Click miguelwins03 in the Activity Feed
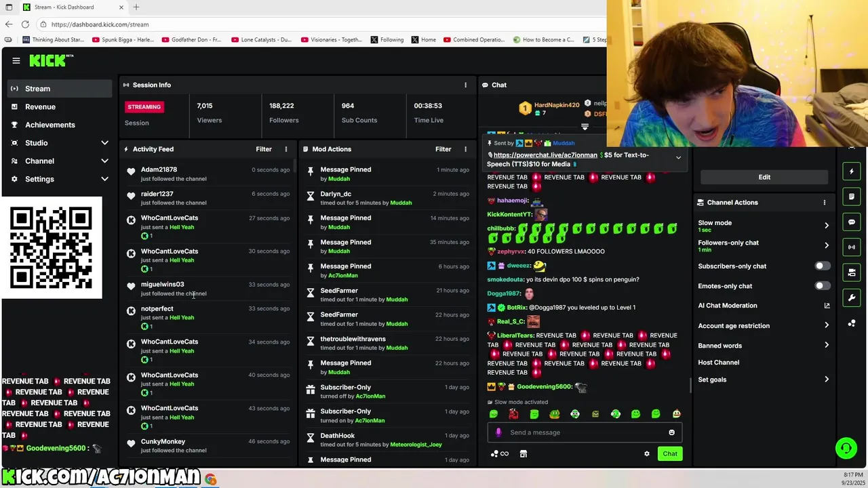The width and height of the screenshot is (868, 488). (162, 285)
